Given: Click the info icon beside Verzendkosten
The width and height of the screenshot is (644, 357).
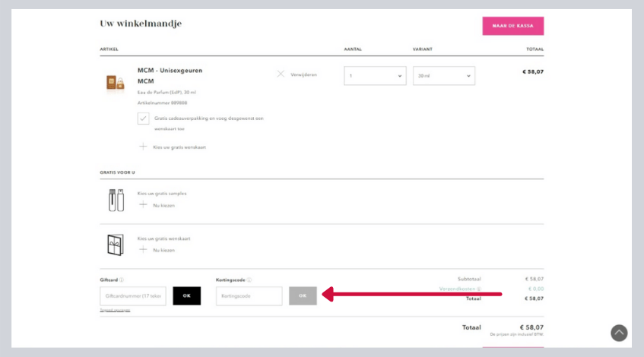Looking at the screenshot, I should click(x=479, y=289).
